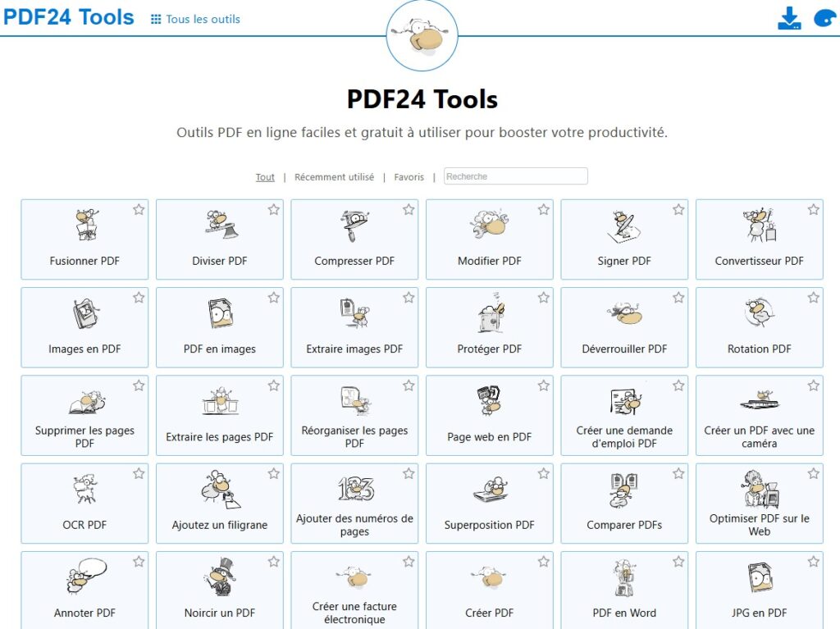Image resolution: width=840 pixels, height=629 pixels.
Task: Launch the OCR PDF tool
Action: tap(84, 503)
